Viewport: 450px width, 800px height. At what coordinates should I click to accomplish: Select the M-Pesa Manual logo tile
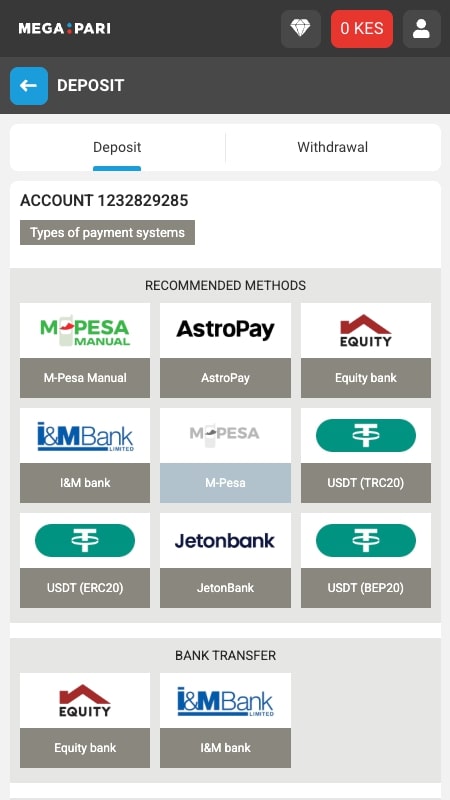(85, 331)
